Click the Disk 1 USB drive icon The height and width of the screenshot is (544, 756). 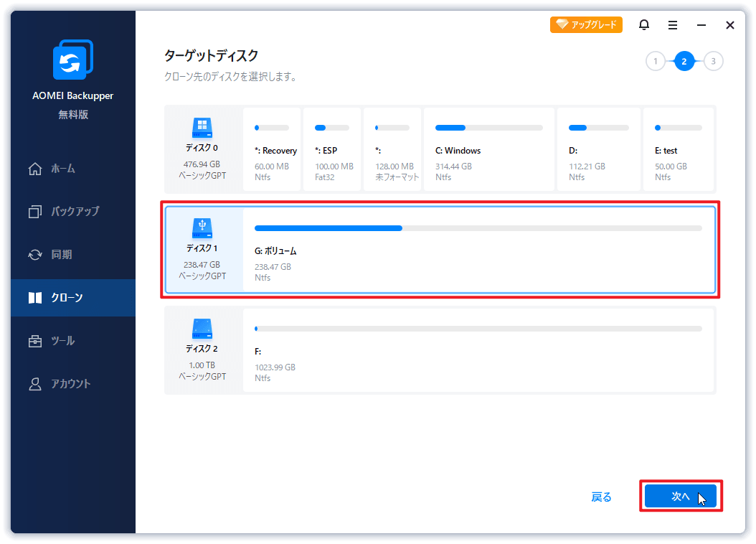pos(202,229)
